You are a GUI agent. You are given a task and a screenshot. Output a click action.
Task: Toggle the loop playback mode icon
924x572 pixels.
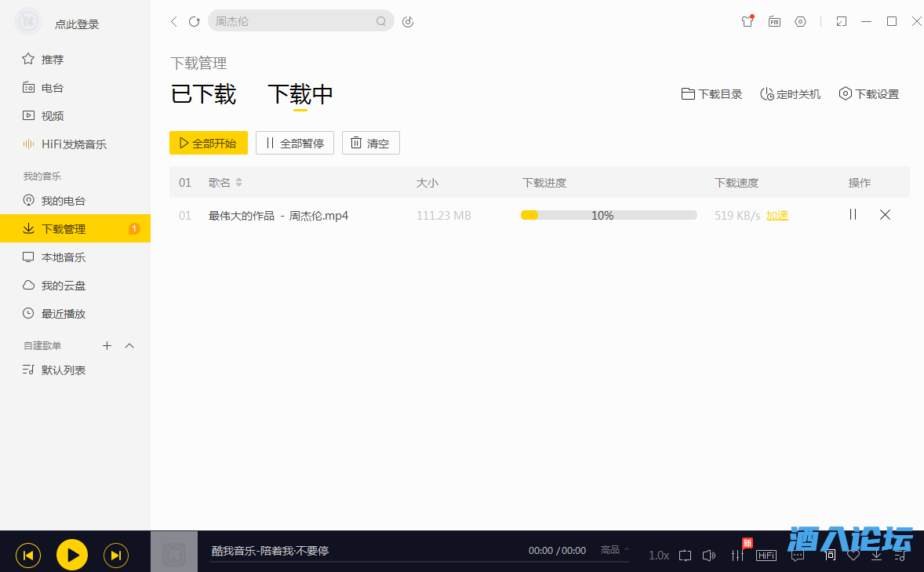(x=685, y=555)
